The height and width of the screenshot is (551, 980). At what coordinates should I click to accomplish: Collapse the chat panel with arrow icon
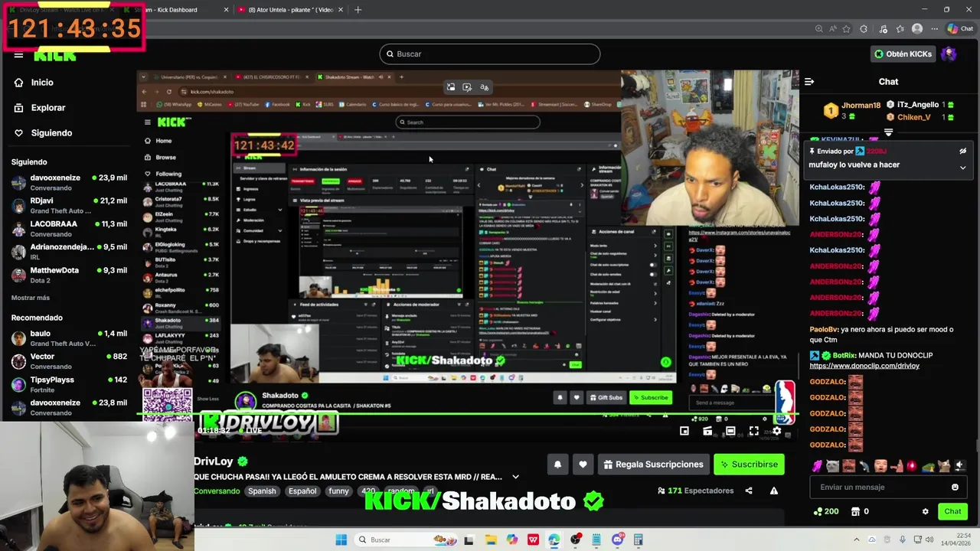[809, 82]
